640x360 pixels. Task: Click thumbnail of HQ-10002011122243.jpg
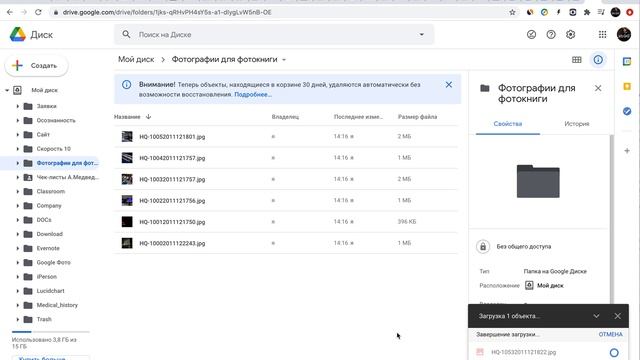(x=127, y=243)
